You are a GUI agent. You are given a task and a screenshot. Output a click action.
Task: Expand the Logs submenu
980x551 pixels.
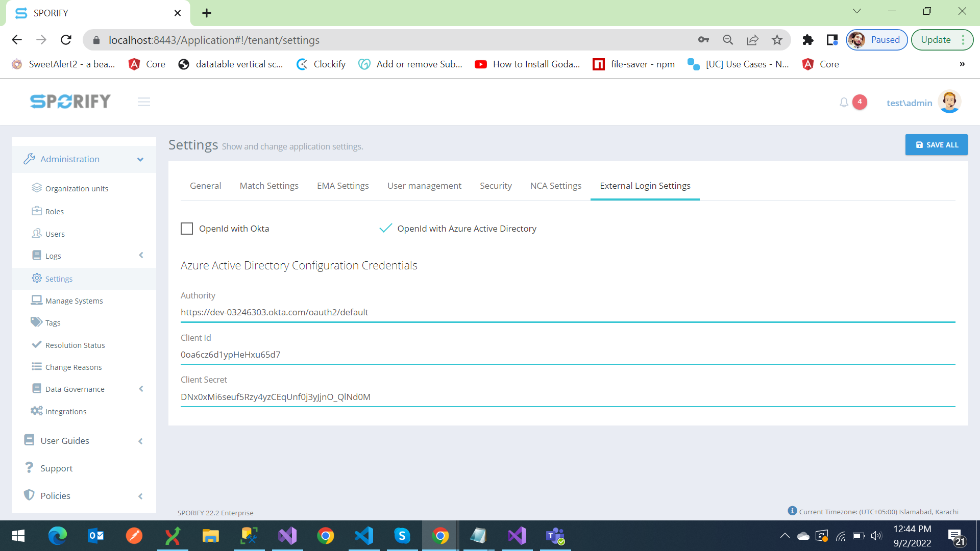[141, 255]
